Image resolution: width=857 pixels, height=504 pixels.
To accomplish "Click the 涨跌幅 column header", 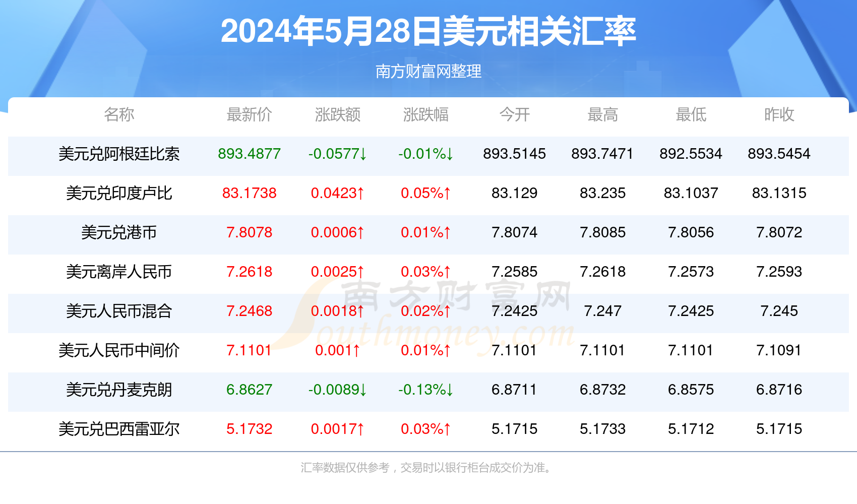I will (x=426, y=114).
